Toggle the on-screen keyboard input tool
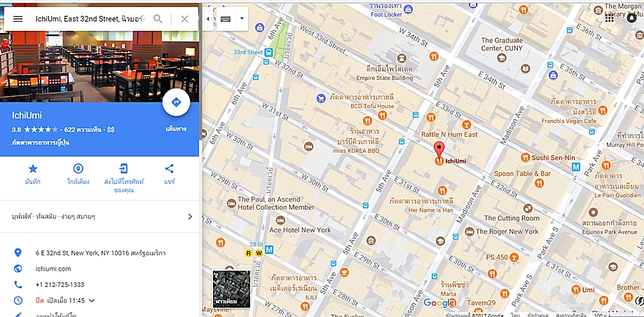Viewport: 644px width, 317px height. point(226,19)
